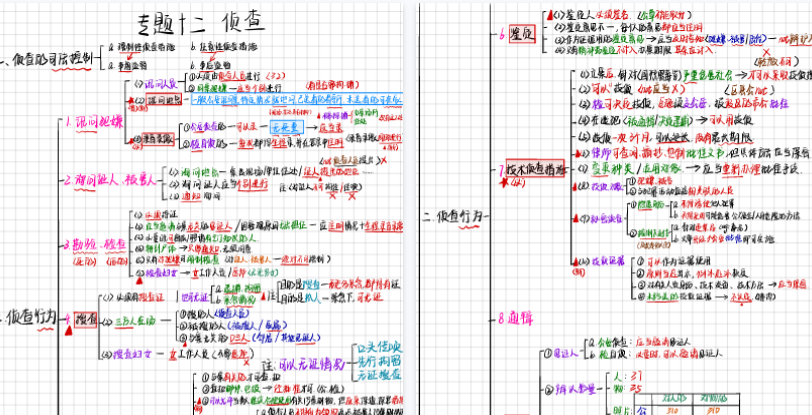Click the red triangle before 鉴定人必须签名
Image resolution: width=812 pixels, height=415 pixels.
(x=549, y=15)
